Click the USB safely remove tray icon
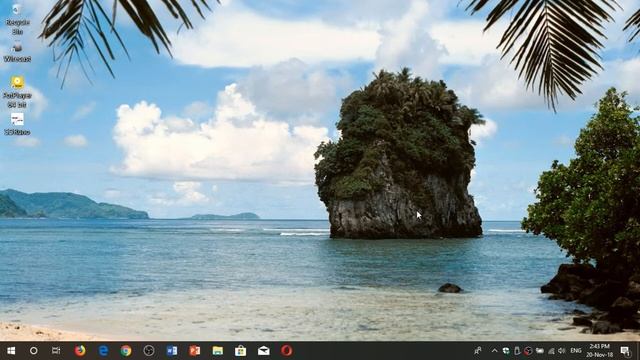The image size is (640, 360). point(517,351)
